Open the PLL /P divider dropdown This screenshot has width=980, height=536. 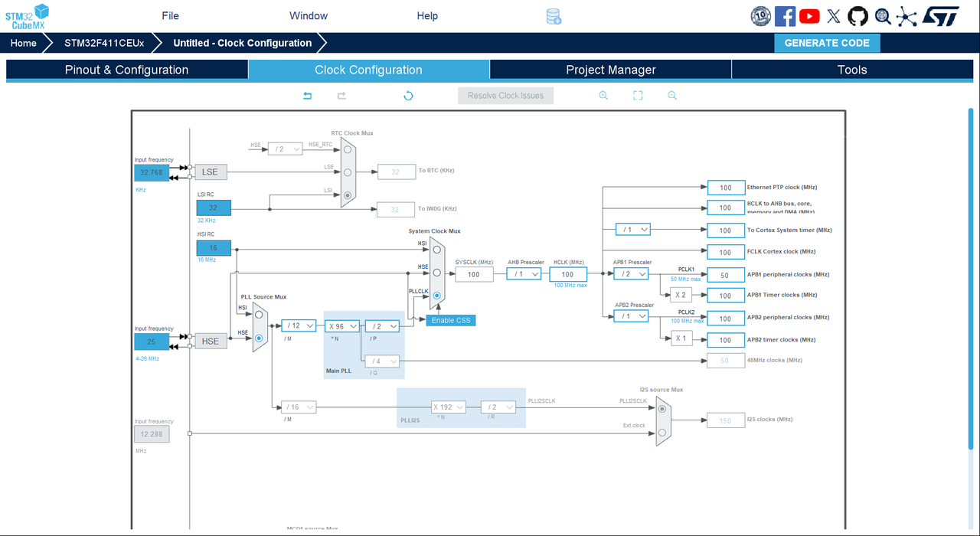(382, 325)
